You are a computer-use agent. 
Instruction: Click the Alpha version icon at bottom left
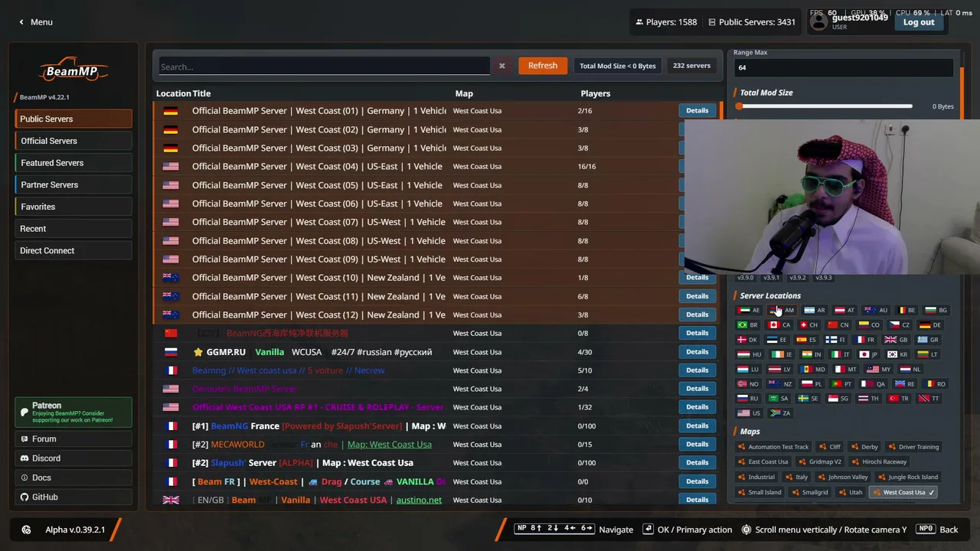coord(27,530)
